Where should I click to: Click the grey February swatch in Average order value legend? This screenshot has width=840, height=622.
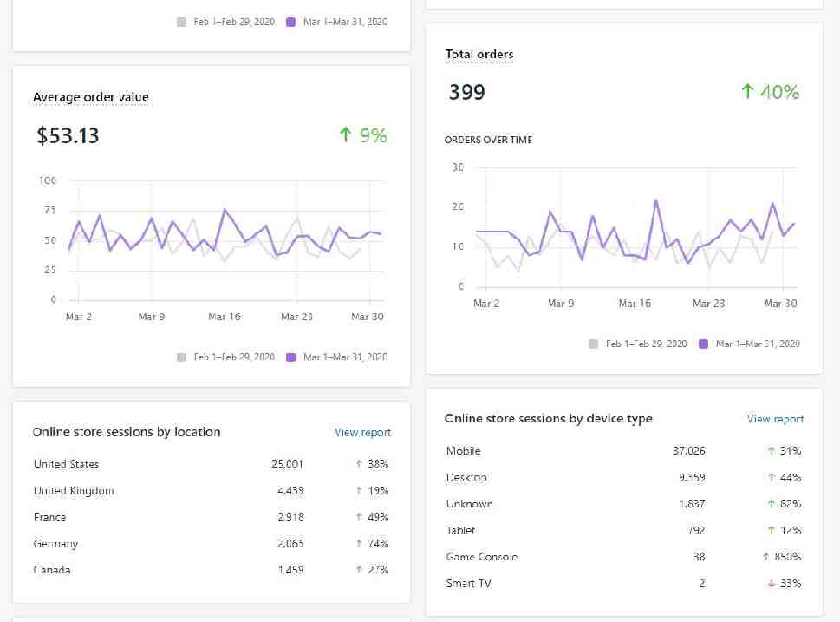[x=181, y=357]
